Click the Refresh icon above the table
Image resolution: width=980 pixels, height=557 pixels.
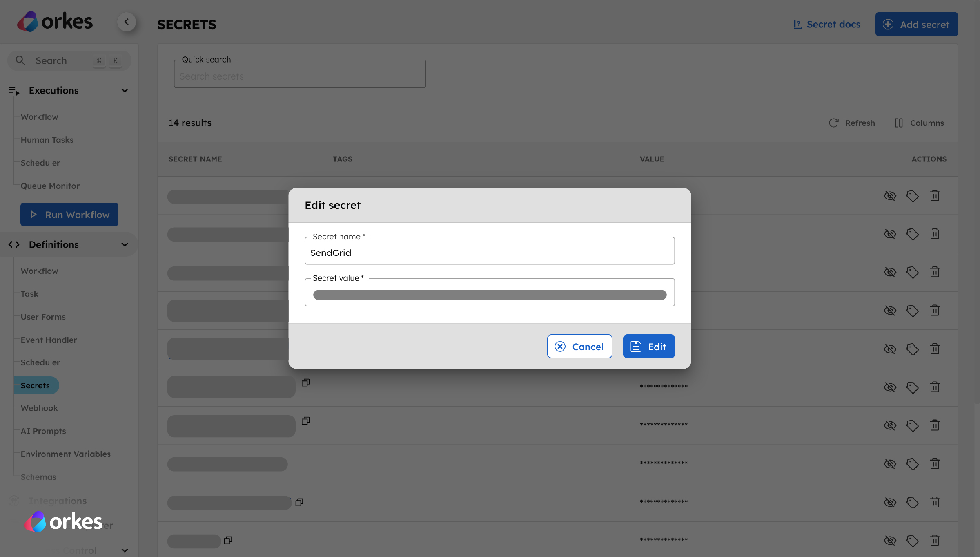pyautogui.click(x=833, y=123)
